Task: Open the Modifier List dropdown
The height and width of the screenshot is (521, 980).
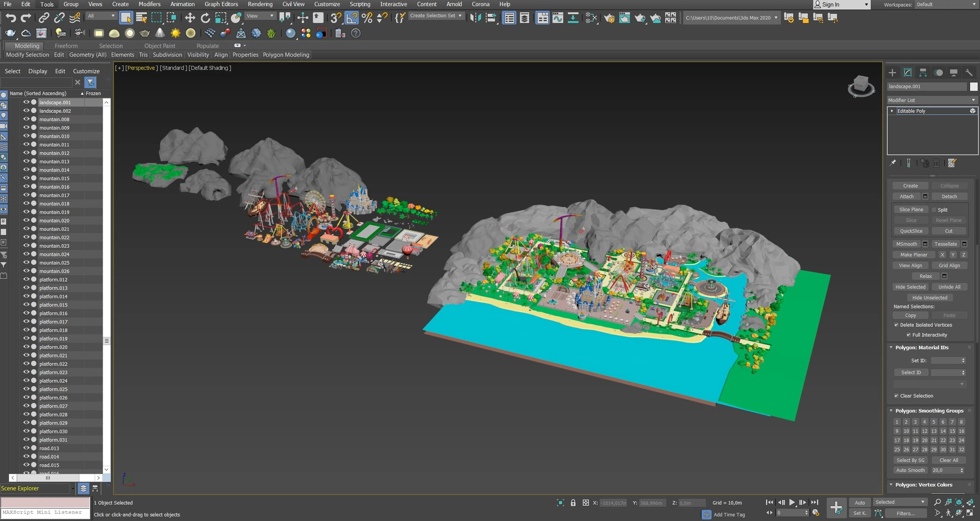Action: click(x=932, y=100)
